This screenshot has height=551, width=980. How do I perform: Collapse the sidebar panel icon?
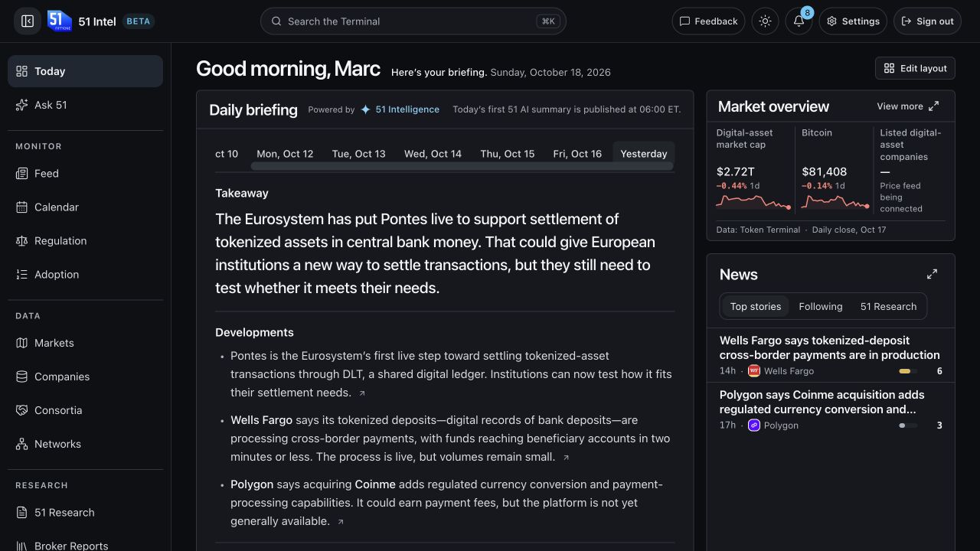point(28,21)
